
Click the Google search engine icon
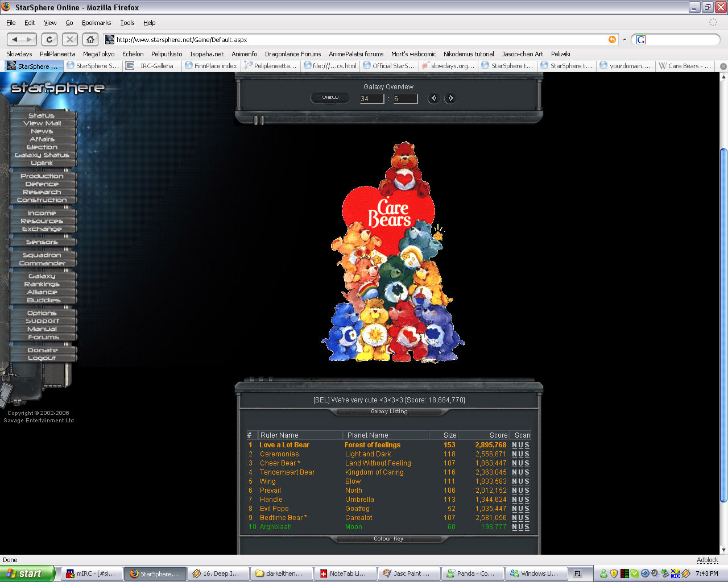click(x=641, y=40)
